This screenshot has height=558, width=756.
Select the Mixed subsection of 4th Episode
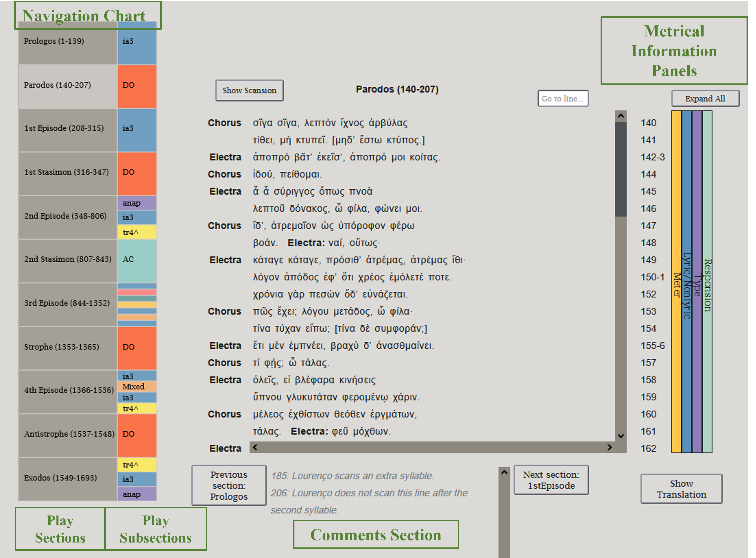pyautogui.click(x=137, y=386)
